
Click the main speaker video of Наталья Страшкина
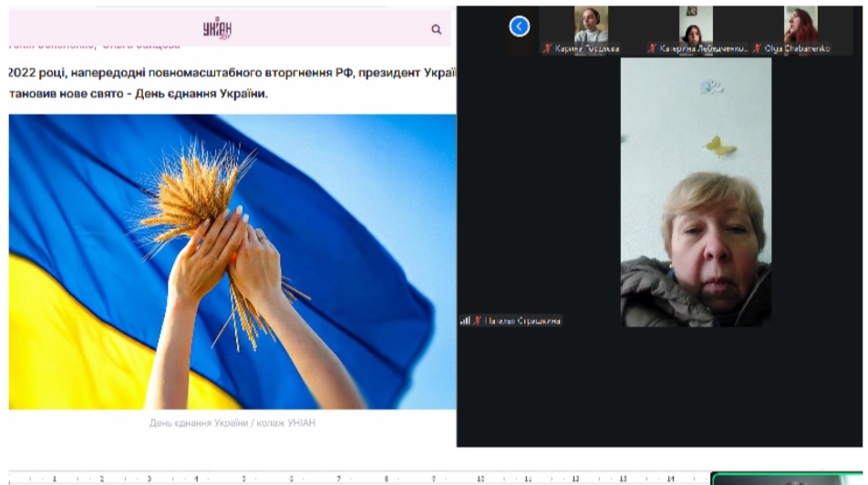pyautogui.click(x=696, y=191)
